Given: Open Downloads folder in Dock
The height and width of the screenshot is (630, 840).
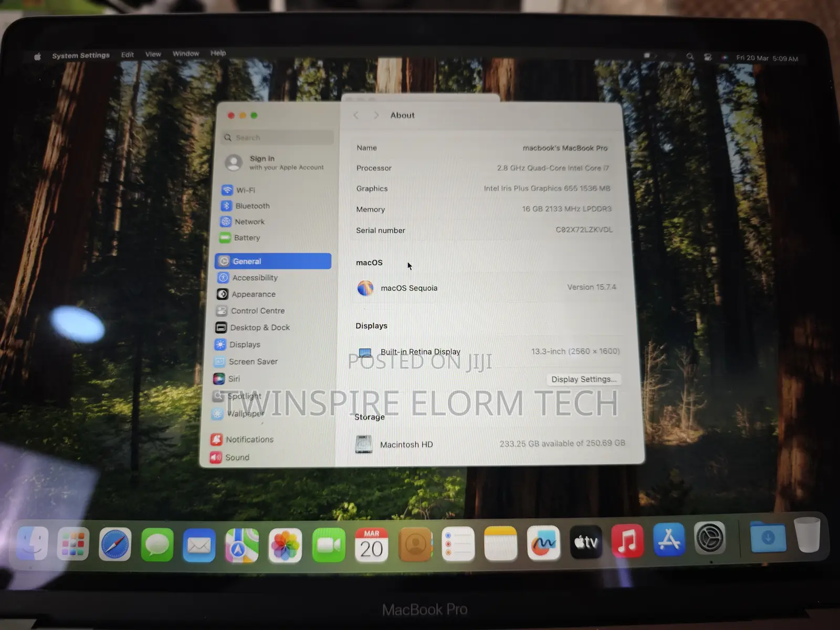Looking at the screenshot, I should coord(768,537).
